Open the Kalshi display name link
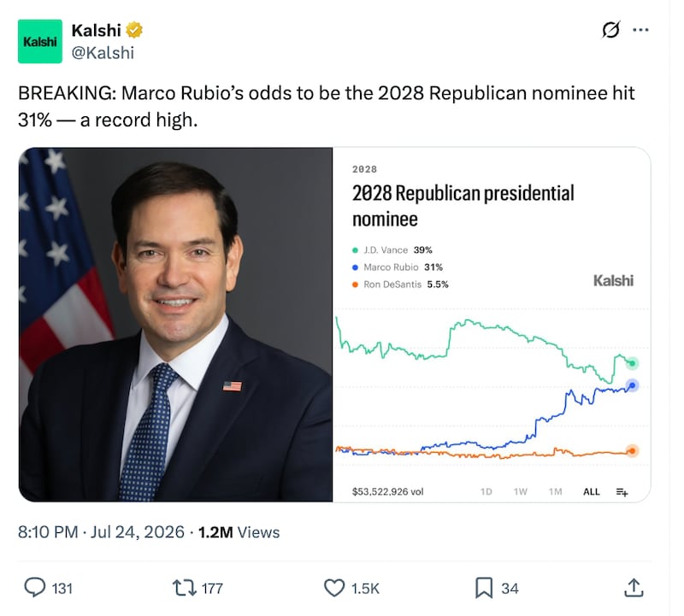 click(x=96, y=31)
